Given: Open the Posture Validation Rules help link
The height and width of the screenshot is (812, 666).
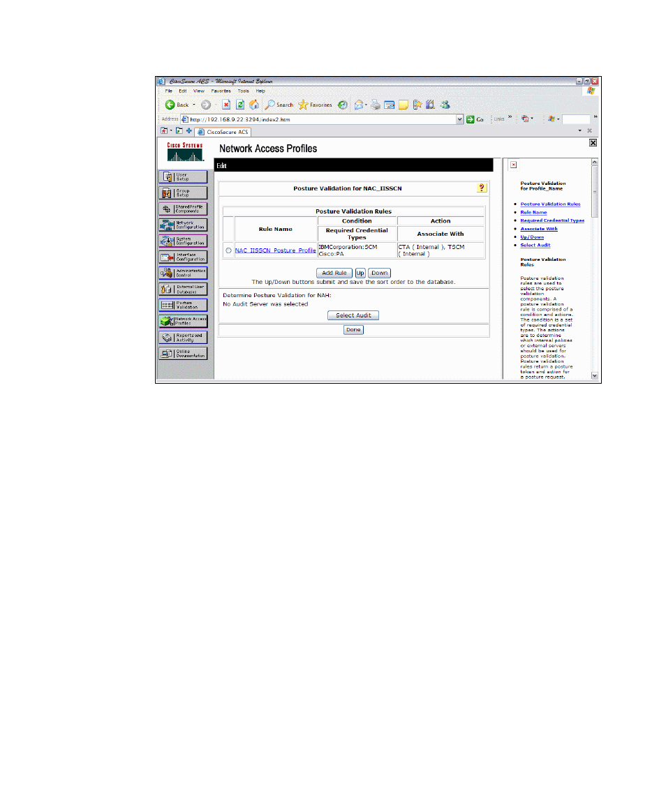Looking at the screenshot, I should point(550,204).
